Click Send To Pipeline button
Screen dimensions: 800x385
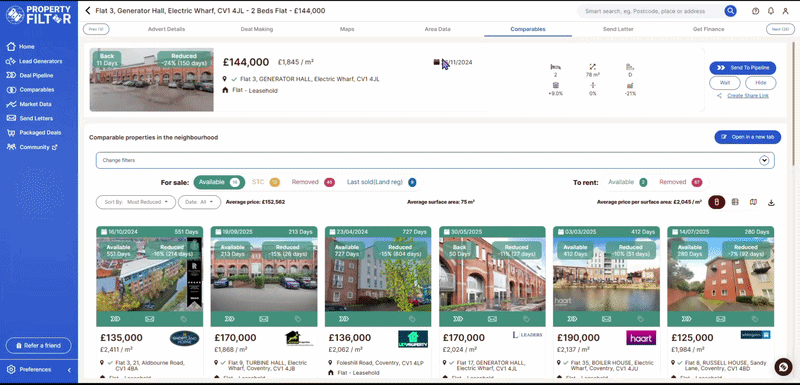(x=742, y=68)
